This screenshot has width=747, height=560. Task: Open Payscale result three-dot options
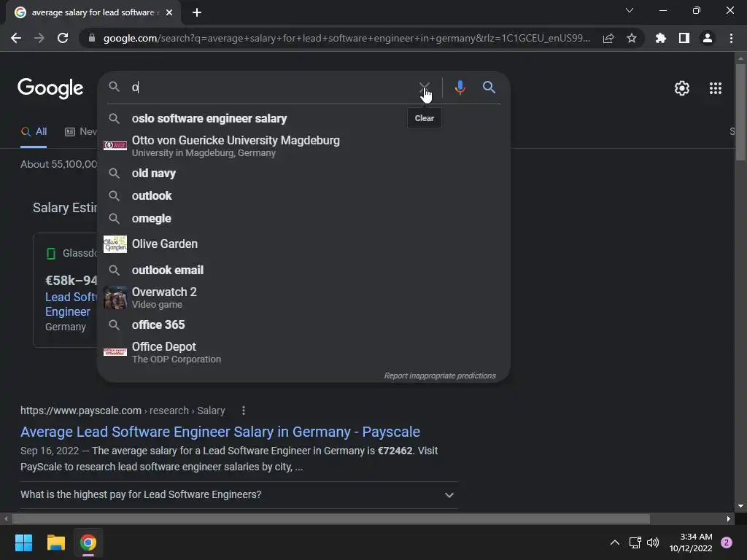click(244, 411)
